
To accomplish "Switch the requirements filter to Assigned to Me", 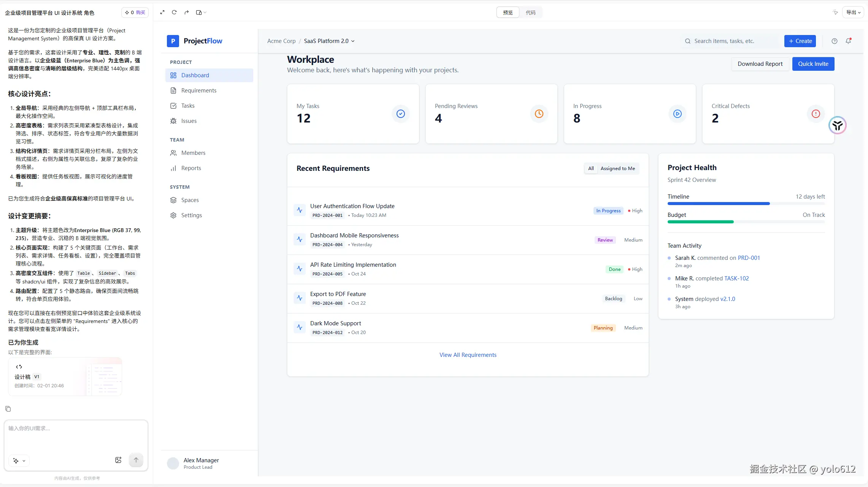I will pos(617,169).
